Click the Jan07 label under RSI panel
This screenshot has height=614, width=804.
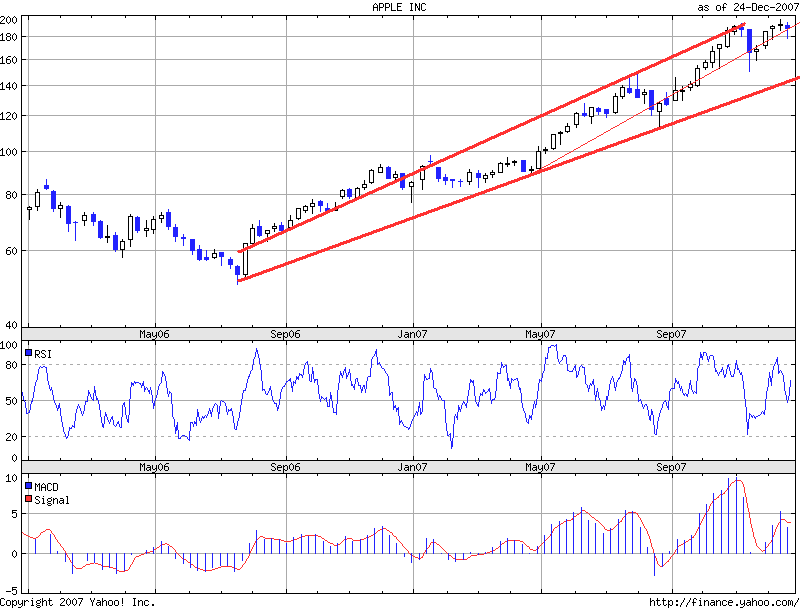coord(412,467)
